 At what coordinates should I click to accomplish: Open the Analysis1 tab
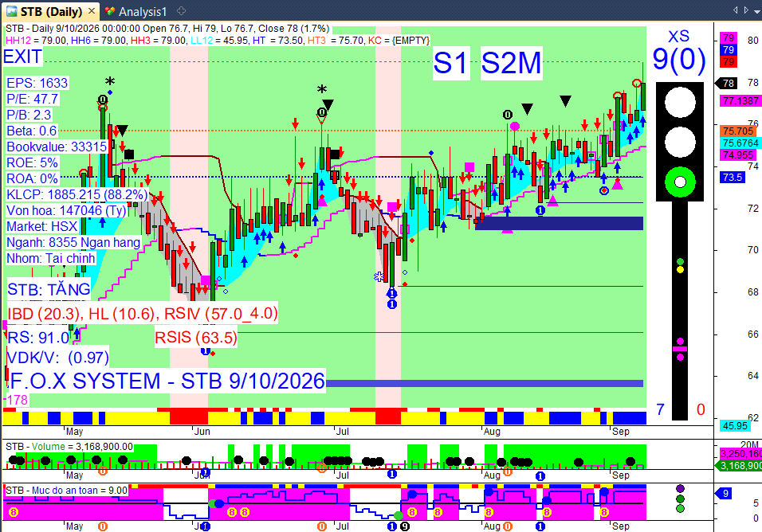[x=143, y=12]
